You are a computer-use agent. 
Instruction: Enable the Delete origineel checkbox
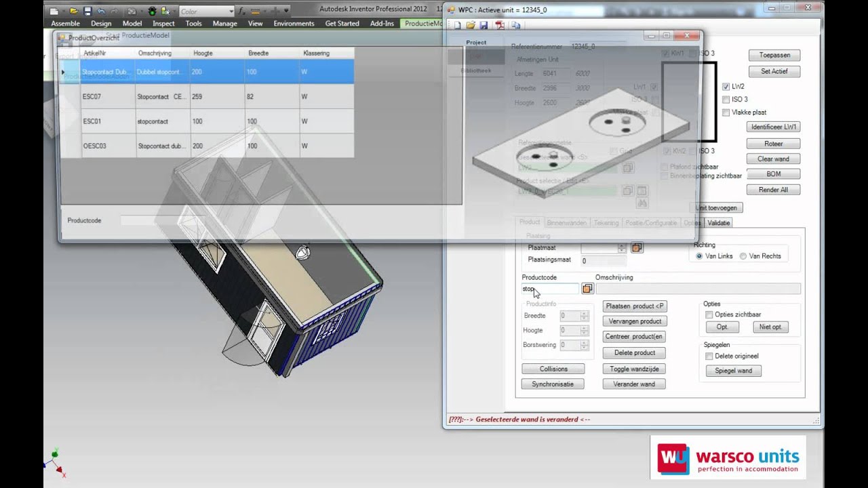coord(709,356)
